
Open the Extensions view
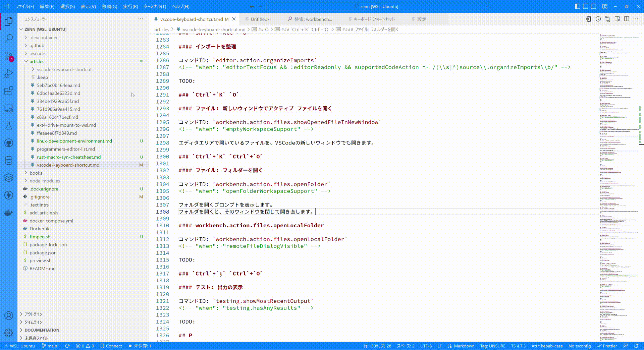pos(9,91)
